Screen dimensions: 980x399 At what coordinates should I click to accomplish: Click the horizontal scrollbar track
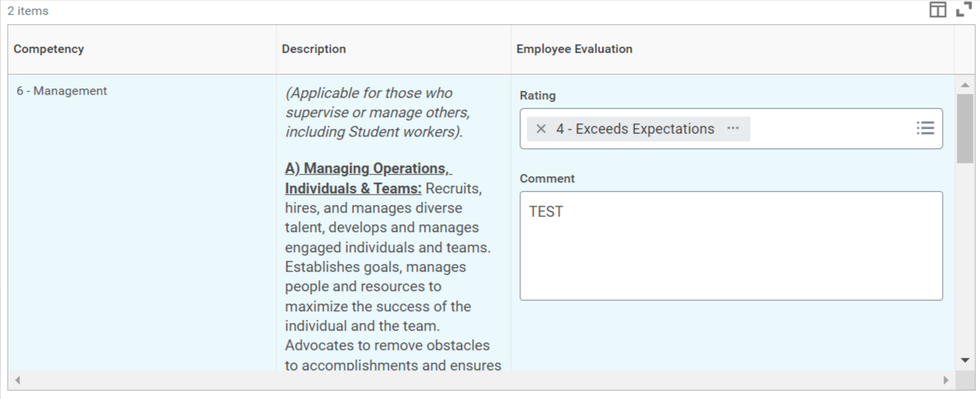pos(481,380)
